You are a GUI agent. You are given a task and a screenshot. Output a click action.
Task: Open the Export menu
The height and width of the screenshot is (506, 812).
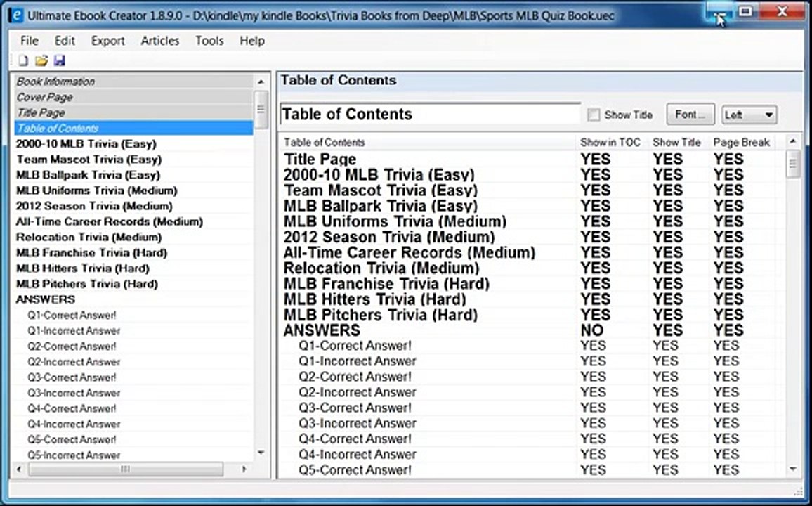tap(107, 40)
